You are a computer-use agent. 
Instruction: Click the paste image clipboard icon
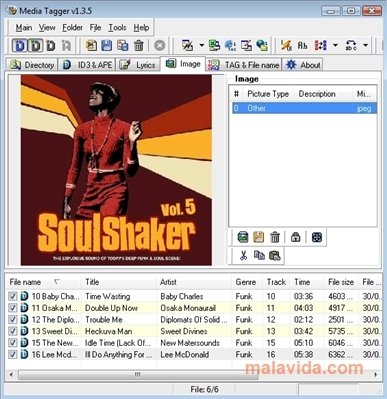275,256
